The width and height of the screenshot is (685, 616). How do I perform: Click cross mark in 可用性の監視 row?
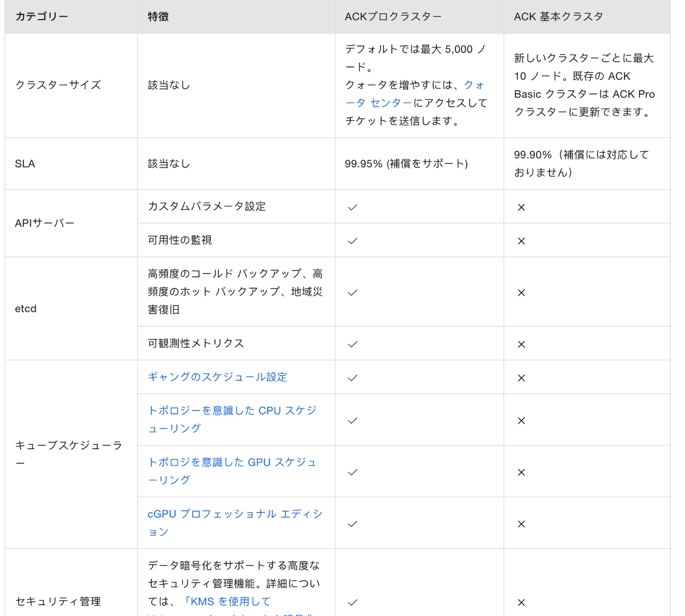point(521,241)
